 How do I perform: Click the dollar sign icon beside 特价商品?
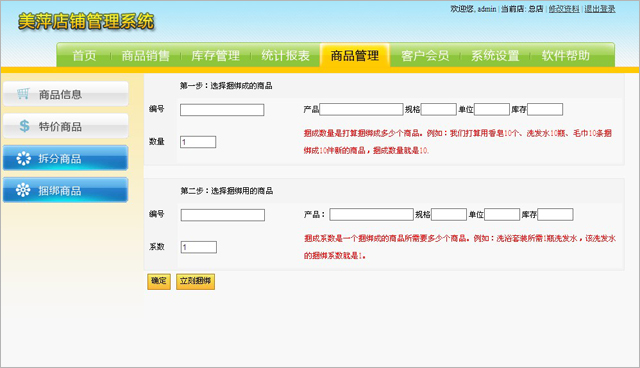24,126
